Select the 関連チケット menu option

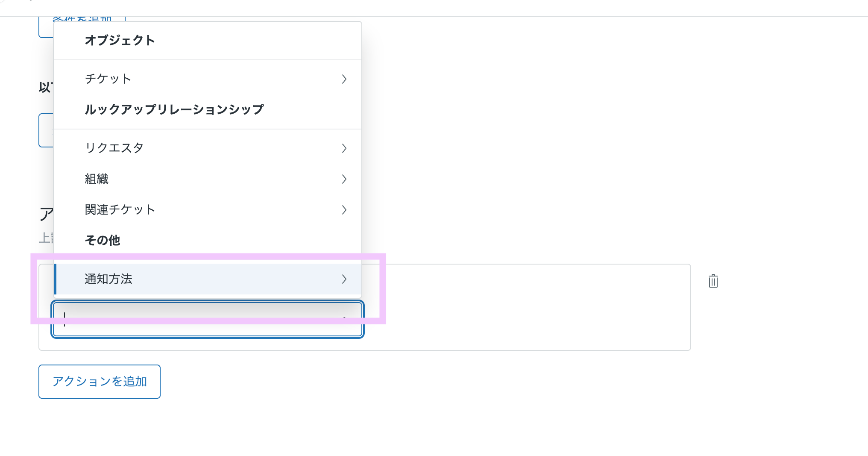120,210
